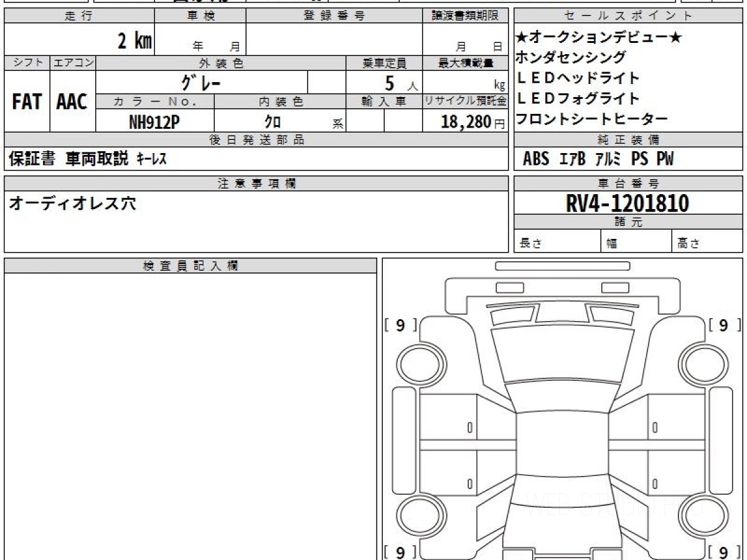Click the セールスポイント header
The image size is (747, 560).
pos(628,17)
